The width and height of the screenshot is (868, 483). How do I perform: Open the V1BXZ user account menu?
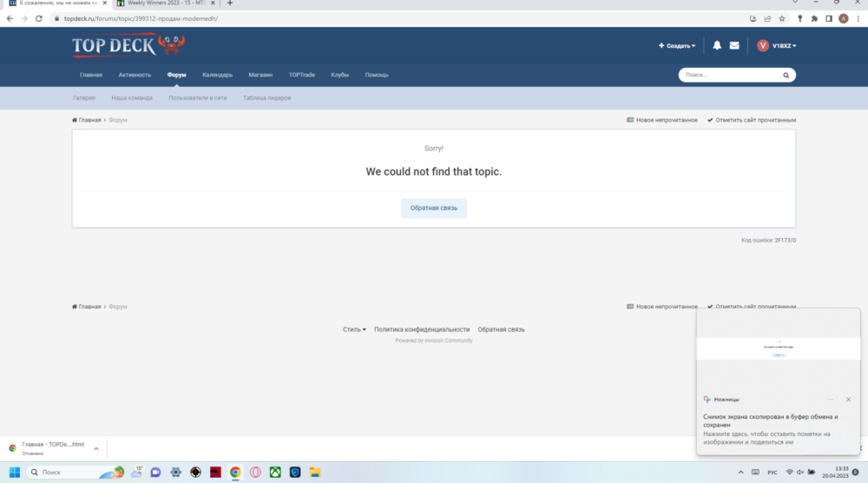point(777,46)
